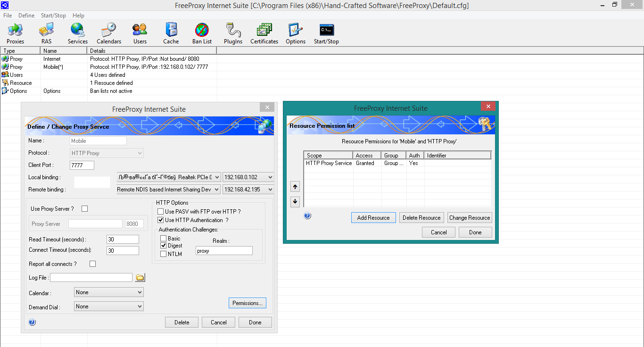
Task: Click the Options row icon in list
Action: click(x=5, y=91)
